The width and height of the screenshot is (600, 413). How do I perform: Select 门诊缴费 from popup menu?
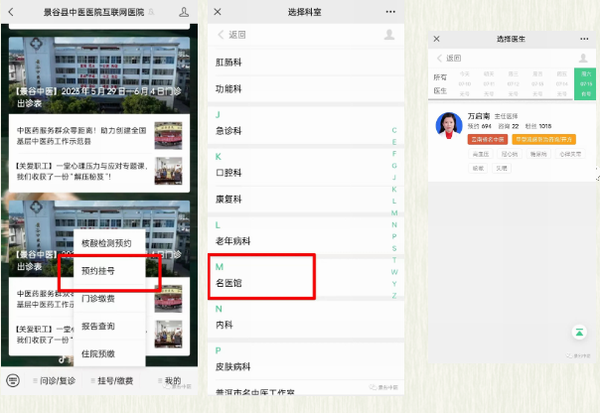coord(109,299)
